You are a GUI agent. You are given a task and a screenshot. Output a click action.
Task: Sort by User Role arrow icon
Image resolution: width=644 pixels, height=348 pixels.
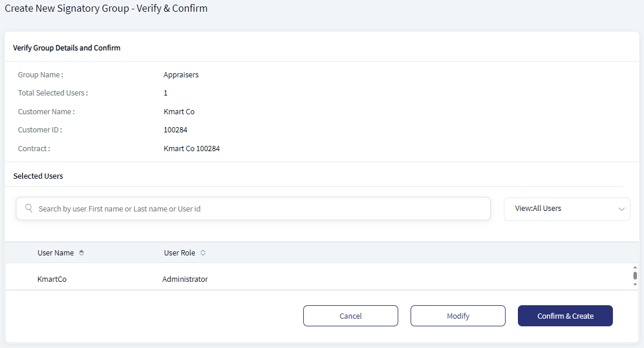(203, 253)
